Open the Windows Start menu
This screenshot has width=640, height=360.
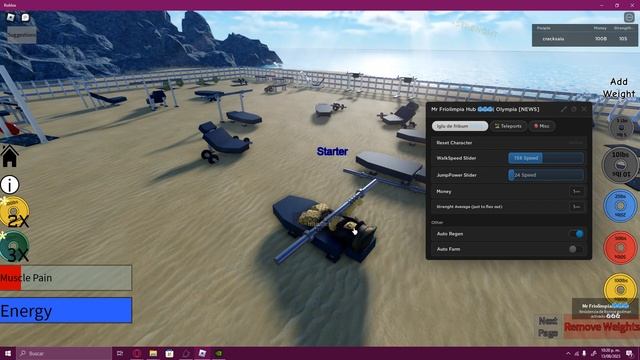(x=7, y=353)
